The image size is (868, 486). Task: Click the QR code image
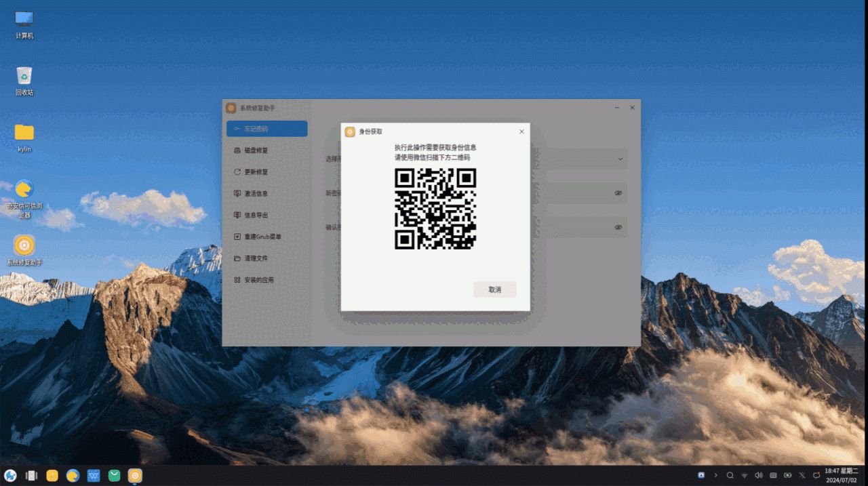435,209
